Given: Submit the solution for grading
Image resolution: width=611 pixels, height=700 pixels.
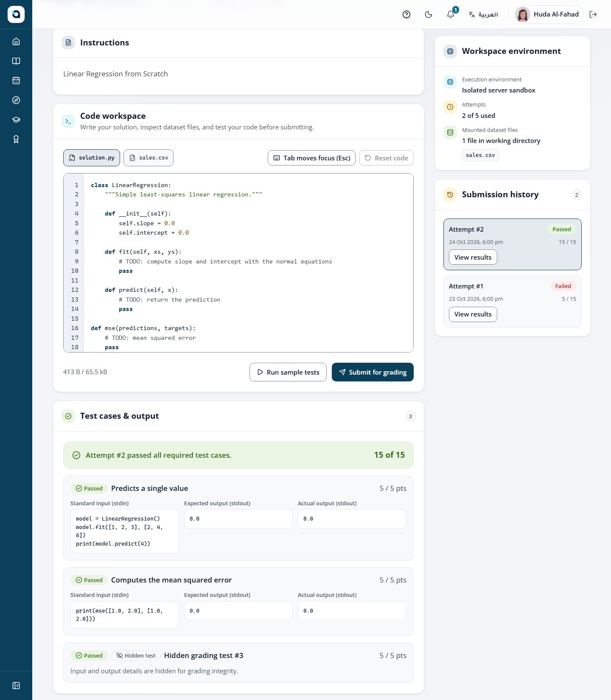Looking at the screenshot, I should [373, 372].
